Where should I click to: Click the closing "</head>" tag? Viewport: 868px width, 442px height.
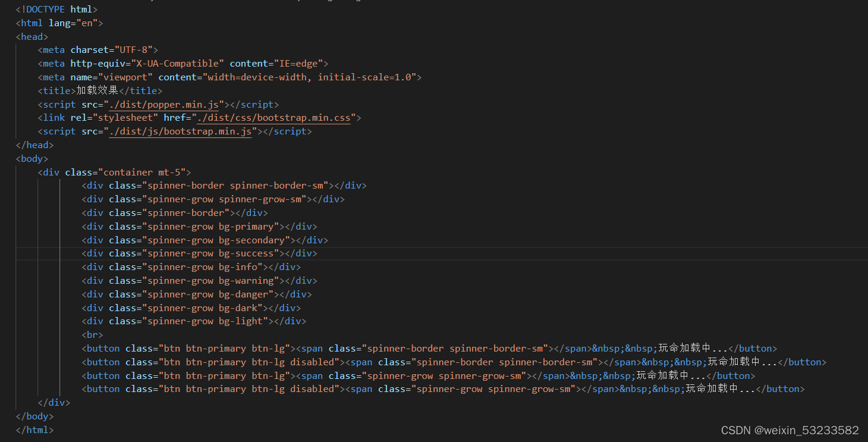(x=35, y=145)
